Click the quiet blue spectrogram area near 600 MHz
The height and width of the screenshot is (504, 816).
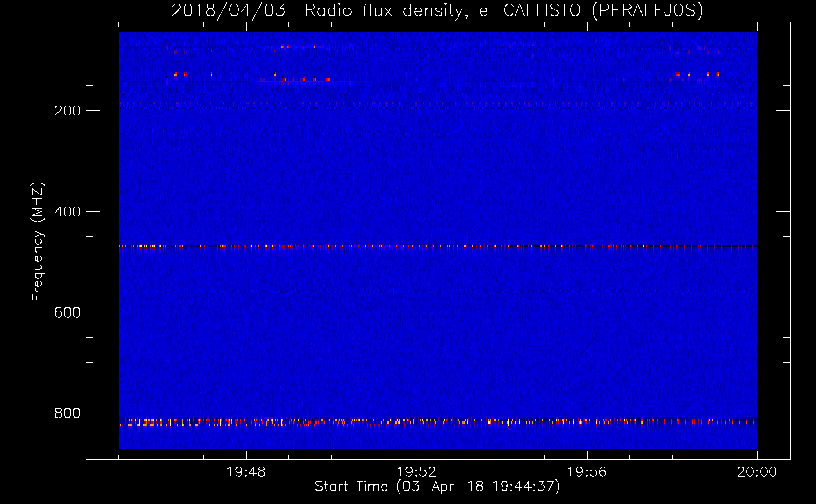click(438, 312)
